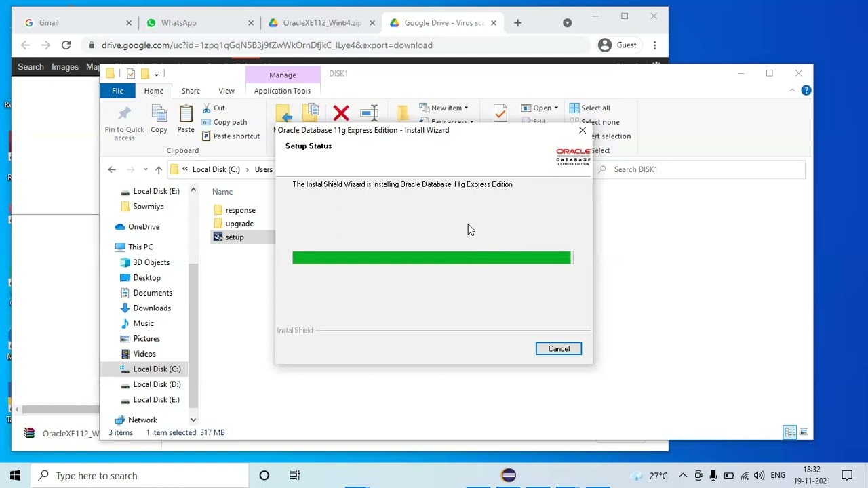Click the Cut scissors option

click(214, 108)
